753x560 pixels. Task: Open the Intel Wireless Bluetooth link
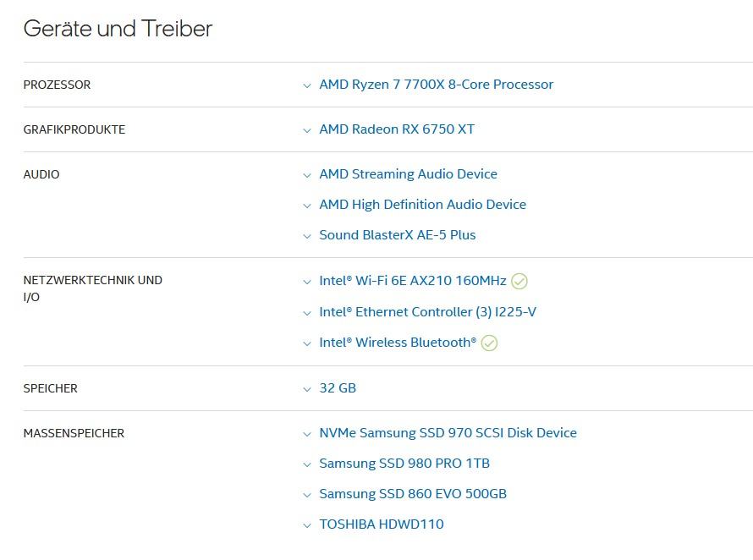[x=398, y=343]
